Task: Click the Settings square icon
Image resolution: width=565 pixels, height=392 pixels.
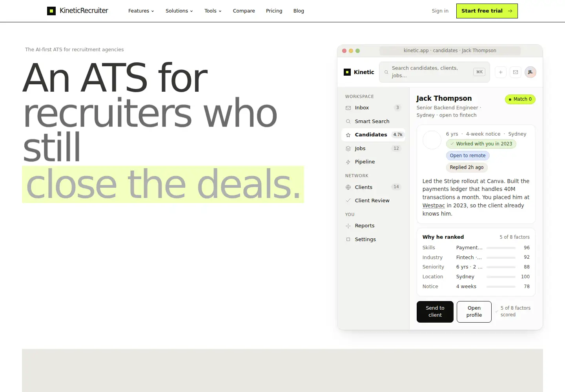Action: tap(348, 240)
